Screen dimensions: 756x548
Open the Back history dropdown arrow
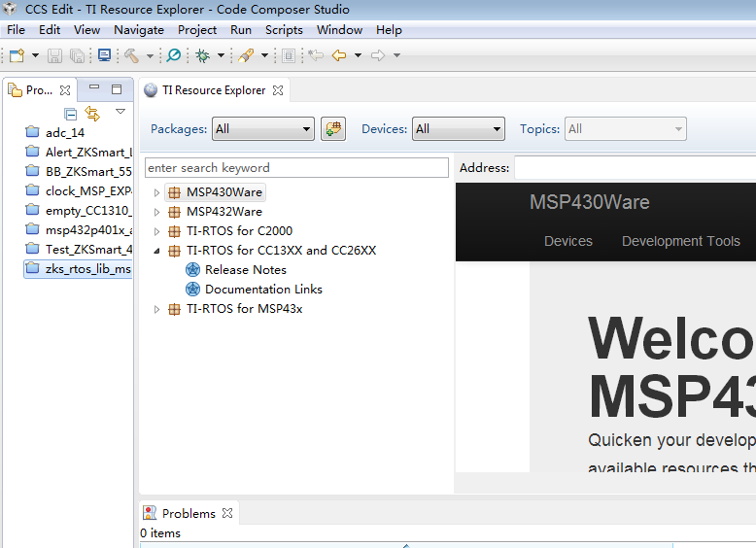(x=358, y=56)
